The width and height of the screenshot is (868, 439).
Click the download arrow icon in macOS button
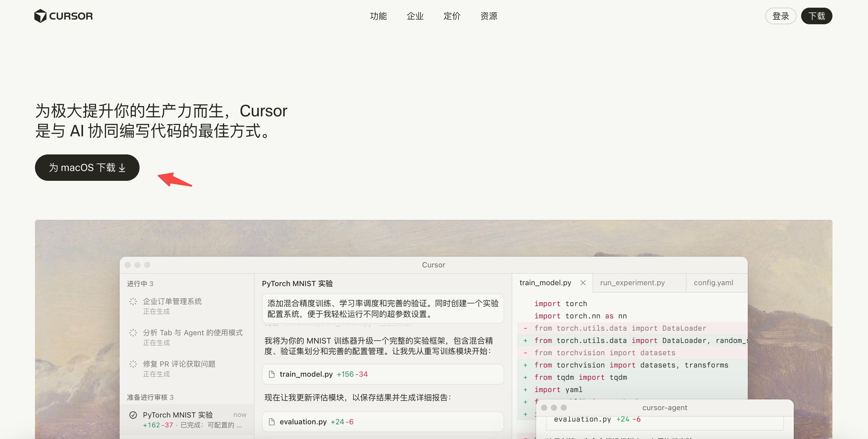pos(122,168)
